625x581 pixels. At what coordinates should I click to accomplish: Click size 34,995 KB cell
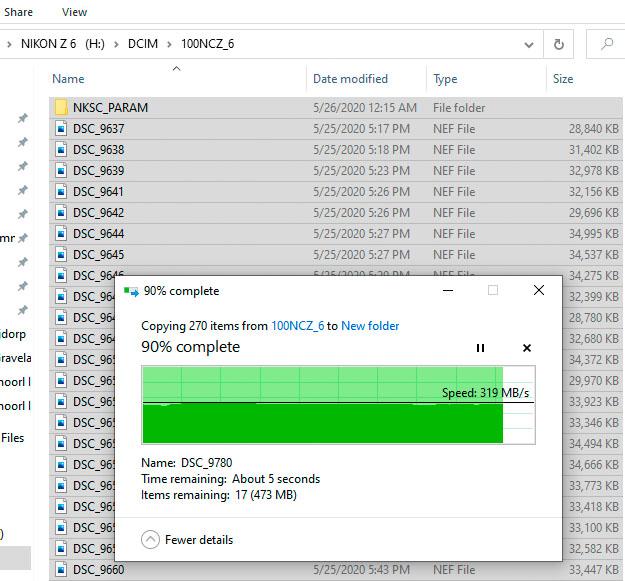click(594, 234)
